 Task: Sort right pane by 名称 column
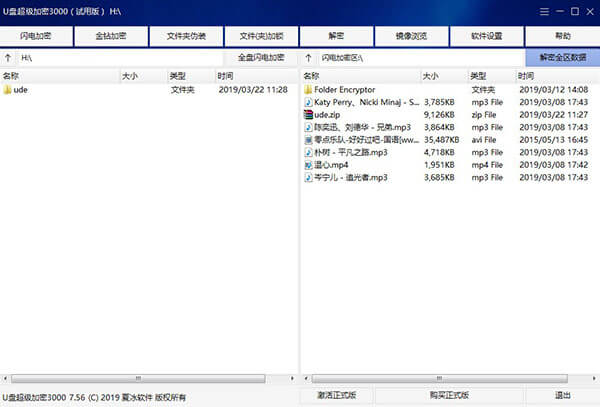(361, 76)
